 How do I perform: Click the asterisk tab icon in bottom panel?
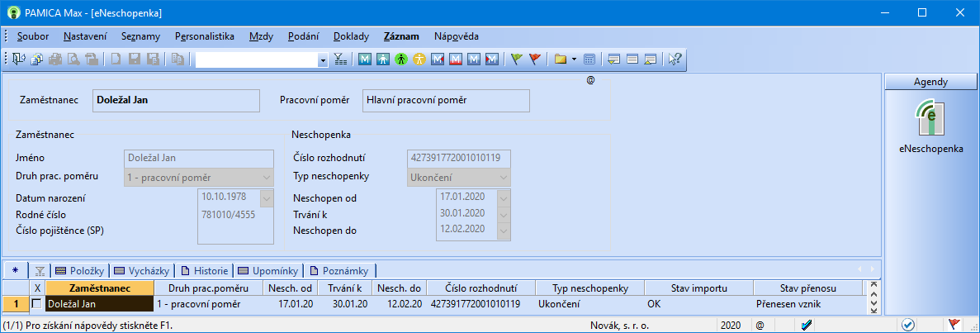point(16,270)
